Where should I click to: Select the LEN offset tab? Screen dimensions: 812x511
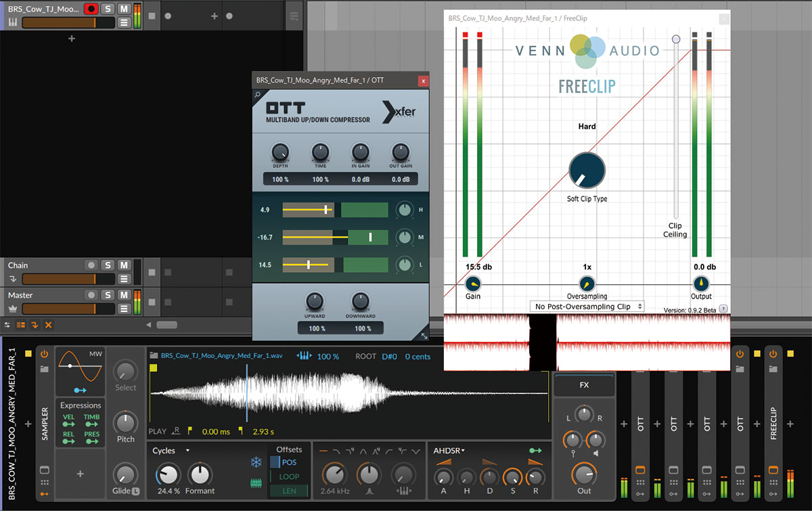pyautogui.click(x=288, y=491)
